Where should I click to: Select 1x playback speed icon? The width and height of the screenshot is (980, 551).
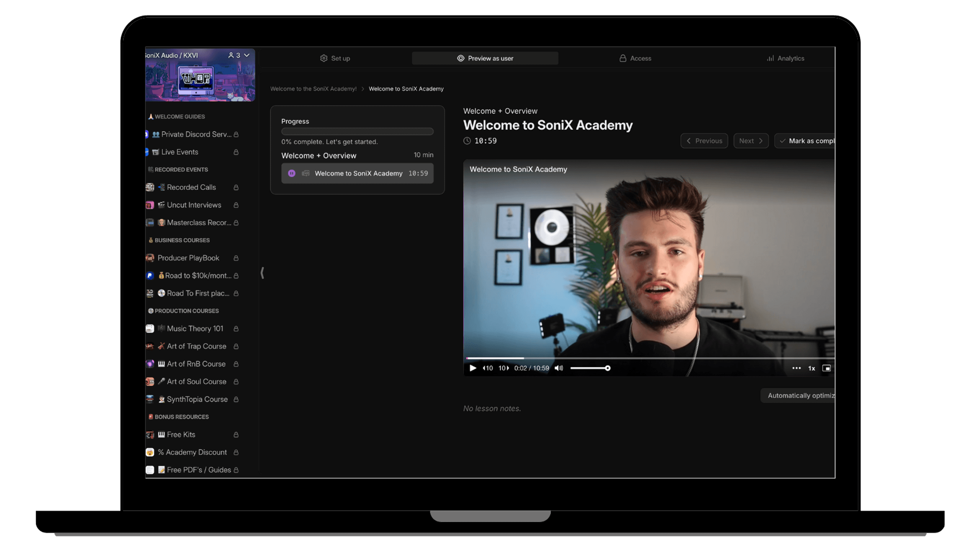click(811, 368)
